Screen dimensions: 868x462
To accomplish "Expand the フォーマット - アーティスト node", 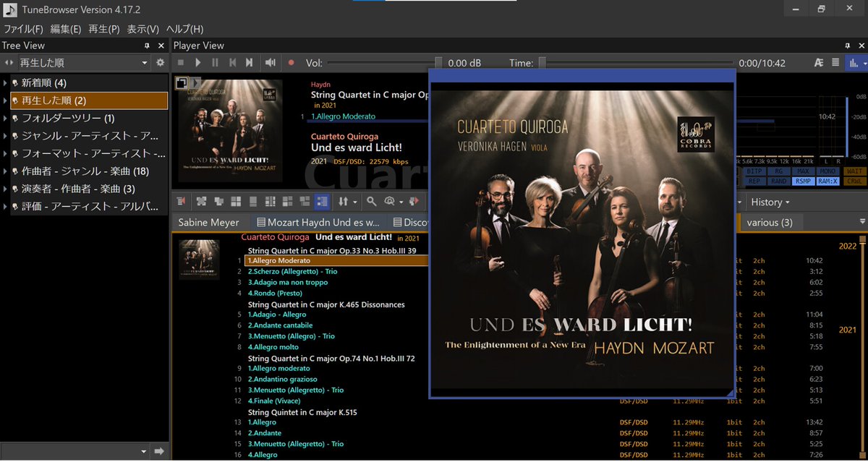I will coord(6,153).
